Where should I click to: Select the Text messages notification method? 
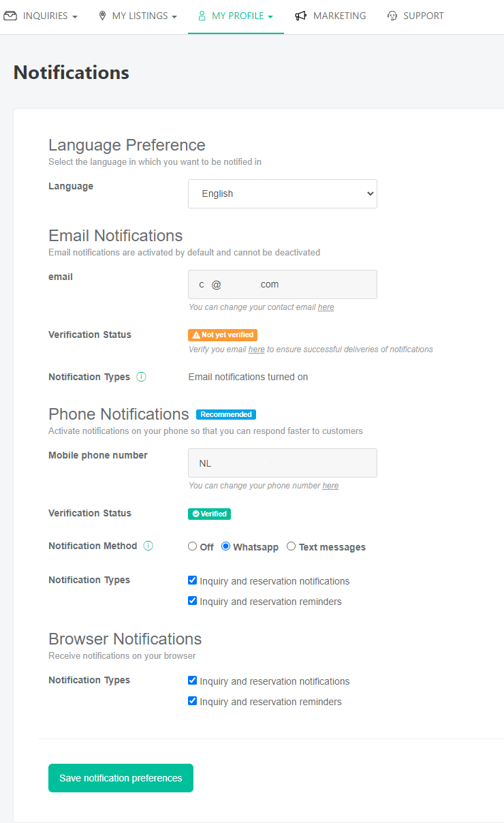pos(291,546)
